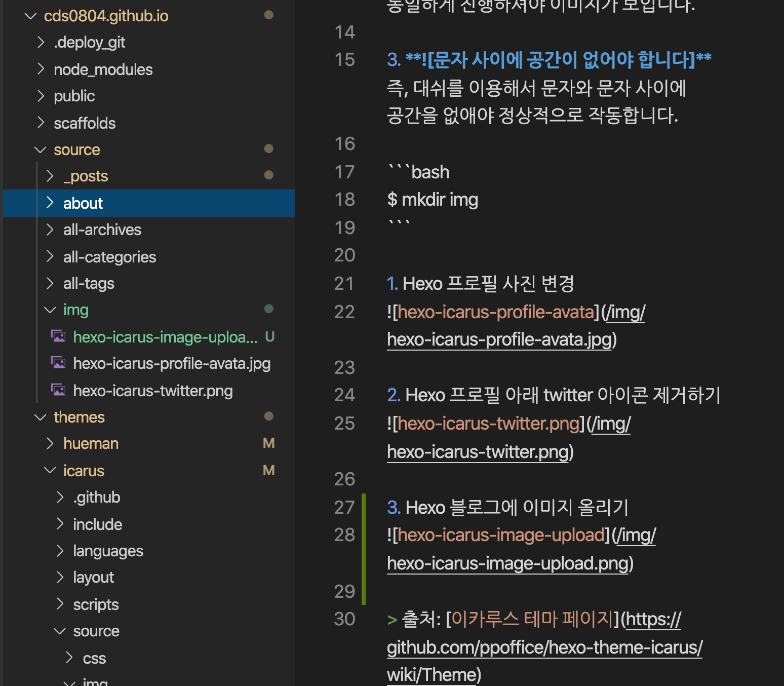Viewport: 784px width, 686px height.
Task: Click modified dot on cds0804.github.io row
Action: click(269, 15)
